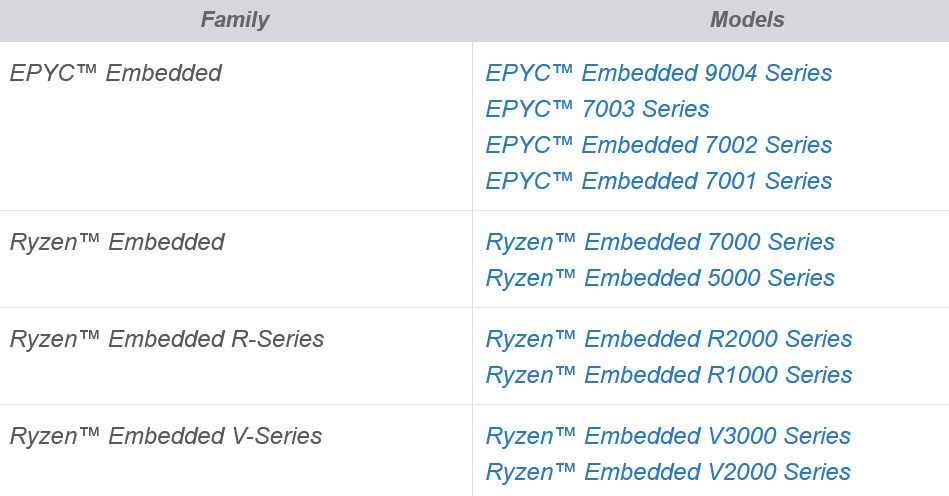Open Ryzen Embedded 7000 Series link
The width and height of the screenshot is (949, 496).
[660, 242]
